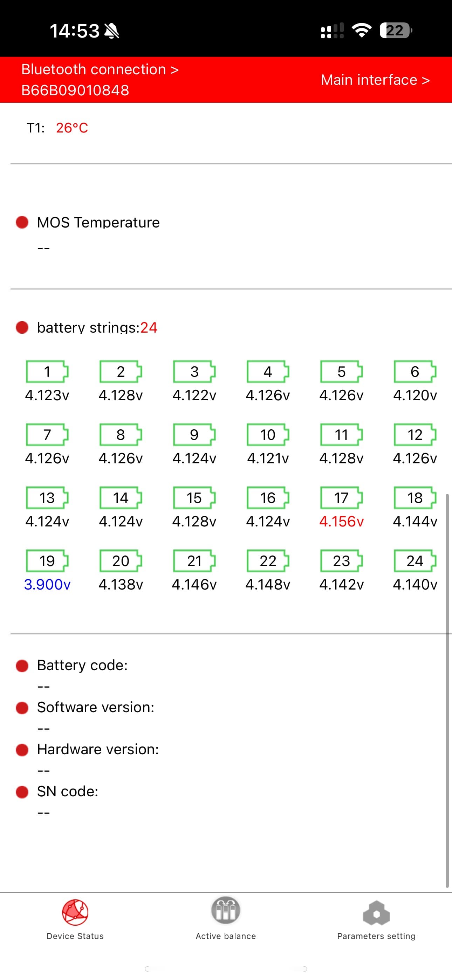Select cell 19 battery icon

(47, 561)
